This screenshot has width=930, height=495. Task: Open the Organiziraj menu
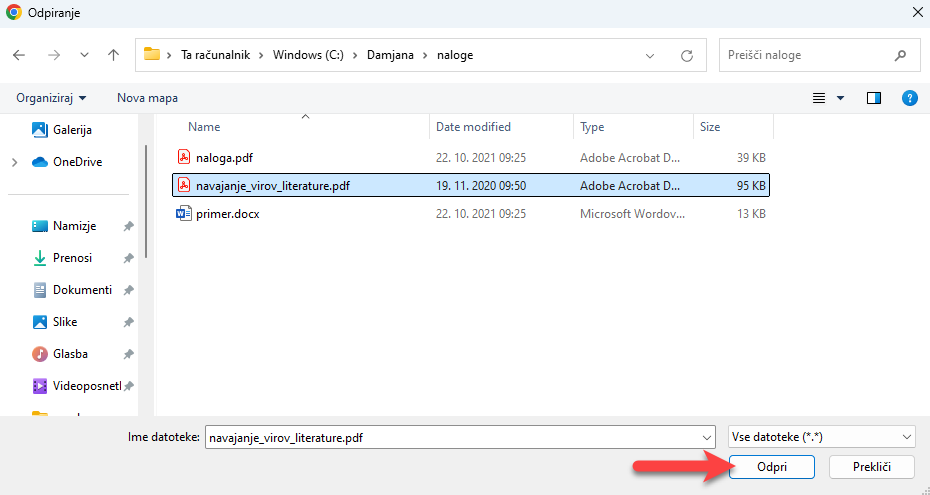(51, 98)
